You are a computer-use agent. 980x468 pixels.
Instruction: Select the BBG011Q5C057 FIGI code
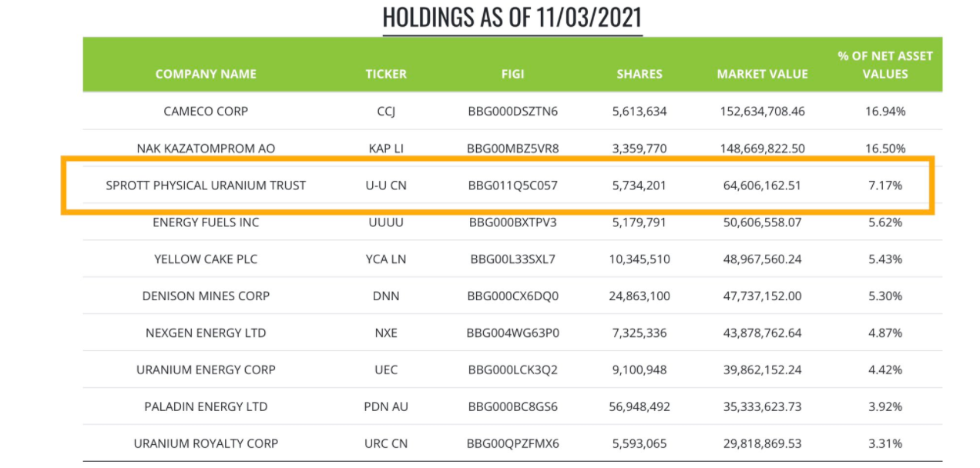point(512,185)
